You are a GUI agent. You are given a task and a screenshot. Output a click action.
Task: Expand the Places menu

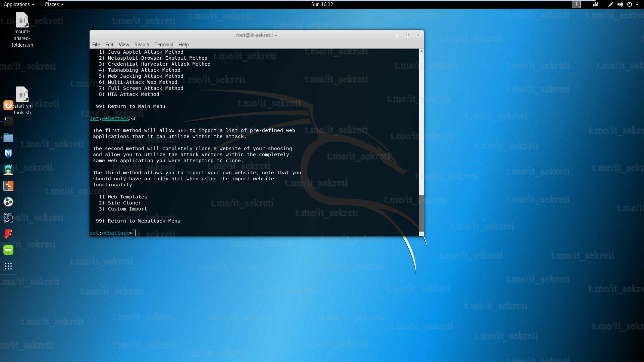click(54, 4)
